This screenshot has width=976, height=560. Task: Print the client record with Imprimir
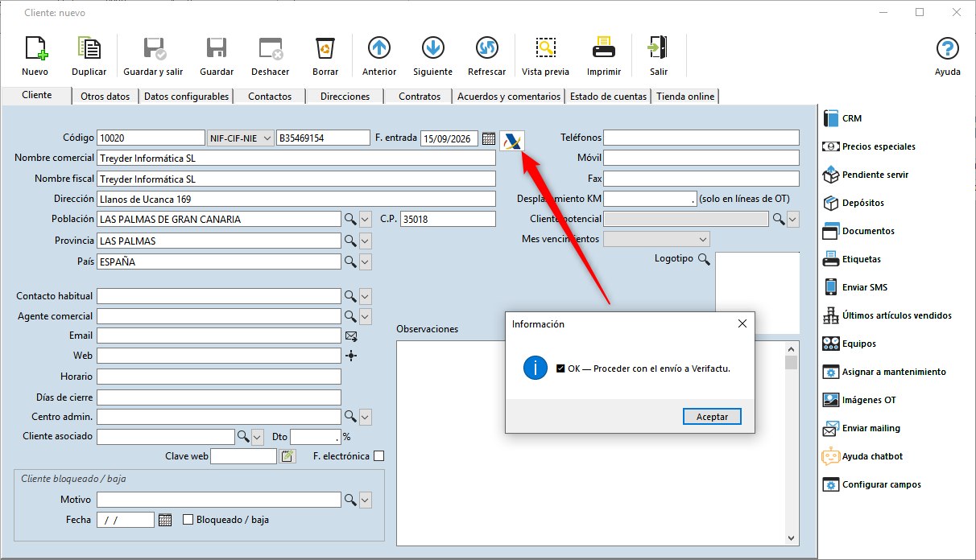pyautogui.click(x=604, y=56)
